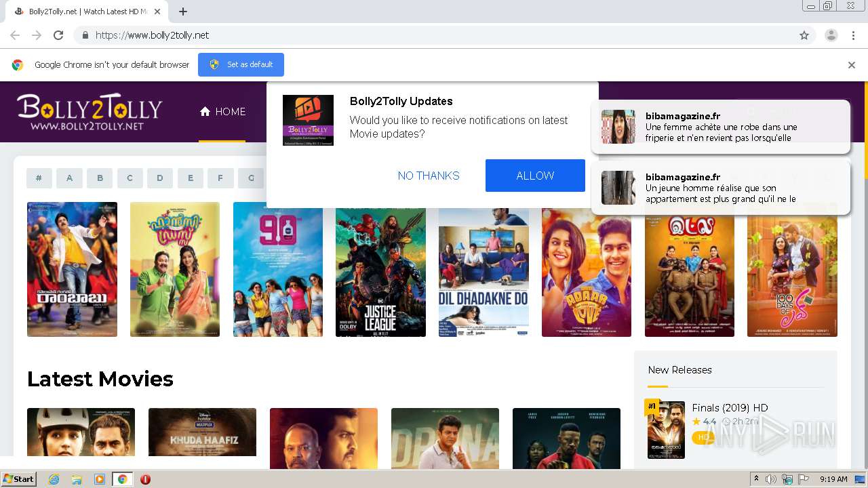Click the Finals (2019) poster thumbnail

pyautogui.click(x=666, y=430)
